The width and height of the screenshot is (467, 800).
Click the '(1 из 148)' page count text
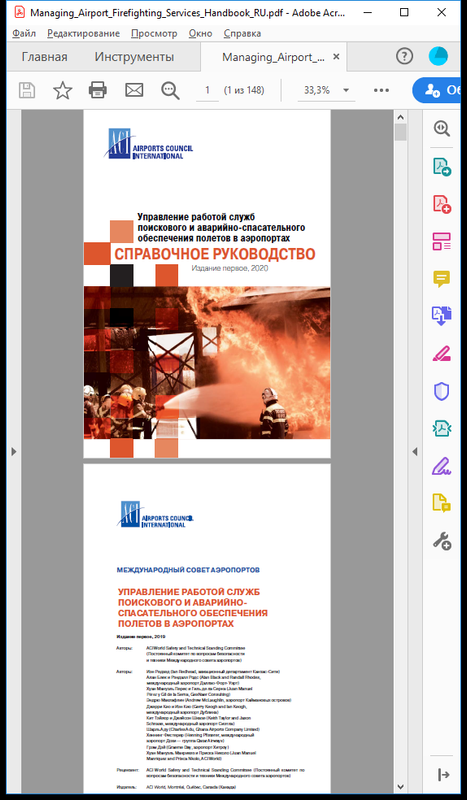(244, 90)
